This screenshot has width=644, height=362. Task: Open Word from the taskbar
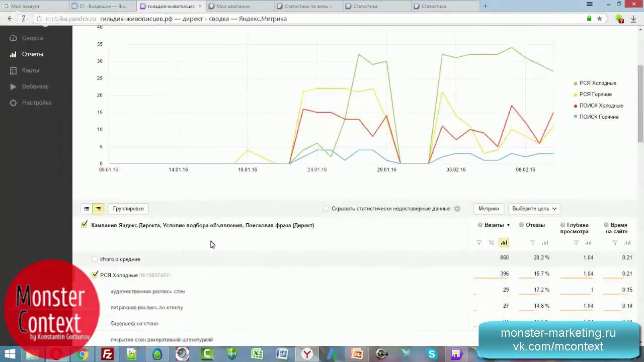pos(282,354)
